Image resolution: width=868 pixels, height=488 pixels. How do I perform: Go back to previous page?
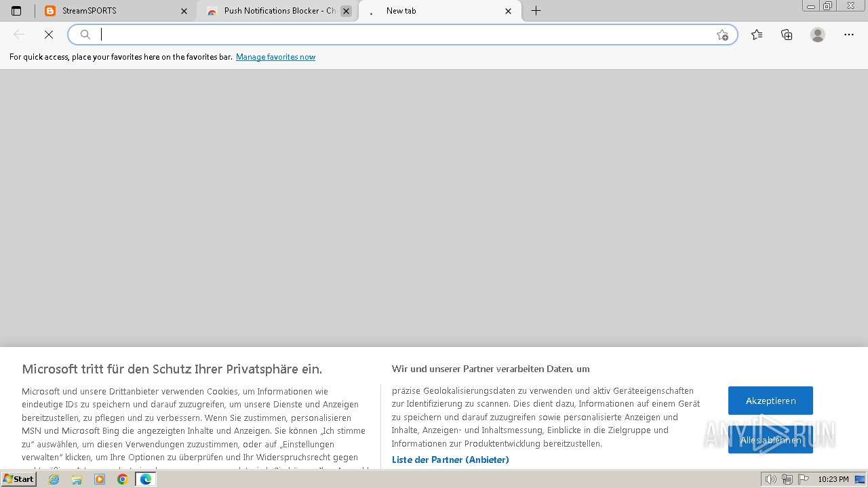pos(19,35)
